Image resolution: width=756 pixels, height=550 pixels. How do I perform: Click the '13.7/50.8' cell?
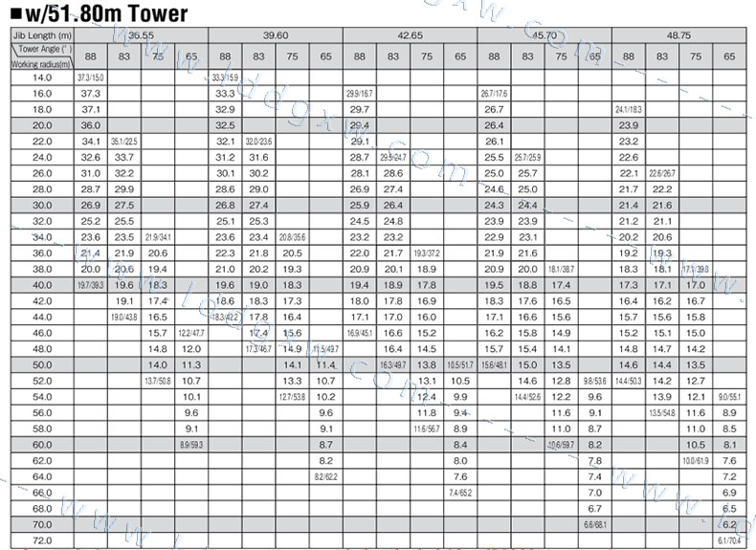click(158, 381)
